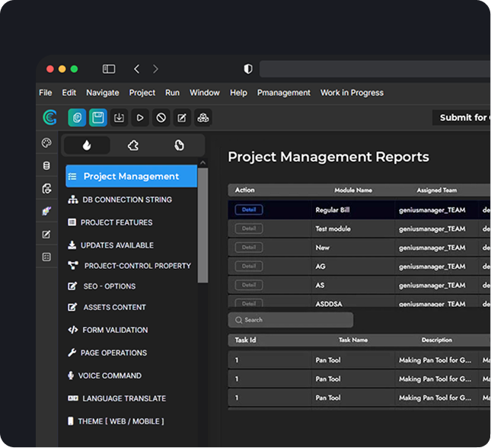491x448 pixels.
Task: Click Detail button for AS module
Action: click(249, 285)
